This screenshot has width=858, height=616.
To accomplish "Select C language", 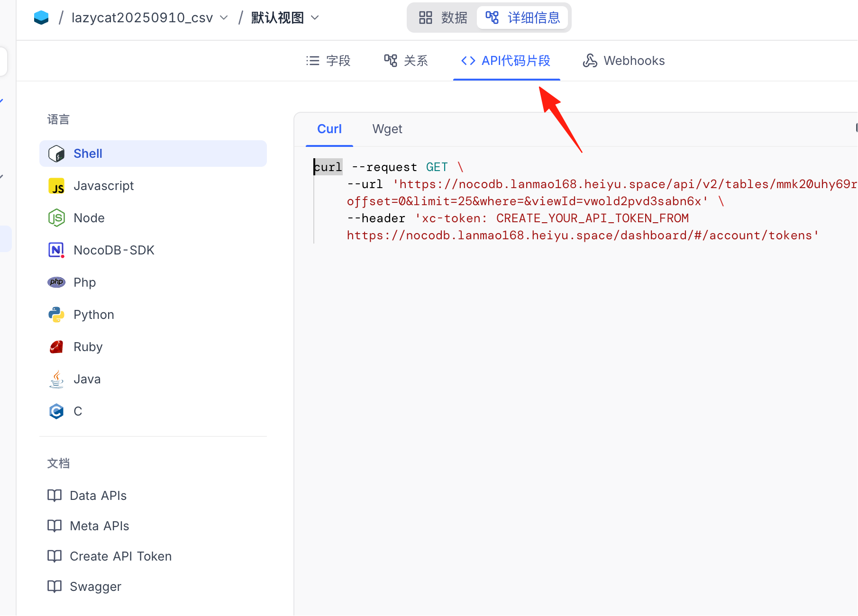I will coord(153,411).
